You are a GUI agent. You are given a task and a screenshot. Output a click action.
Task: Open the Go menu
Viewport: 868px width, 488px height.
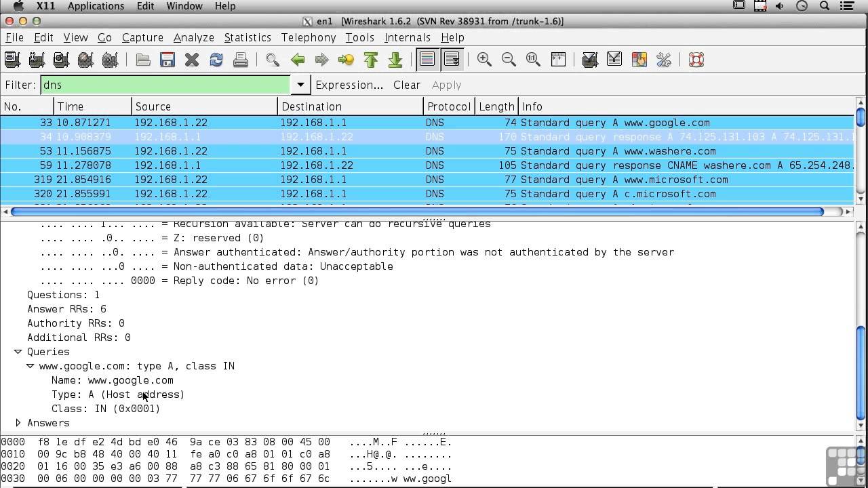(104, 38)
